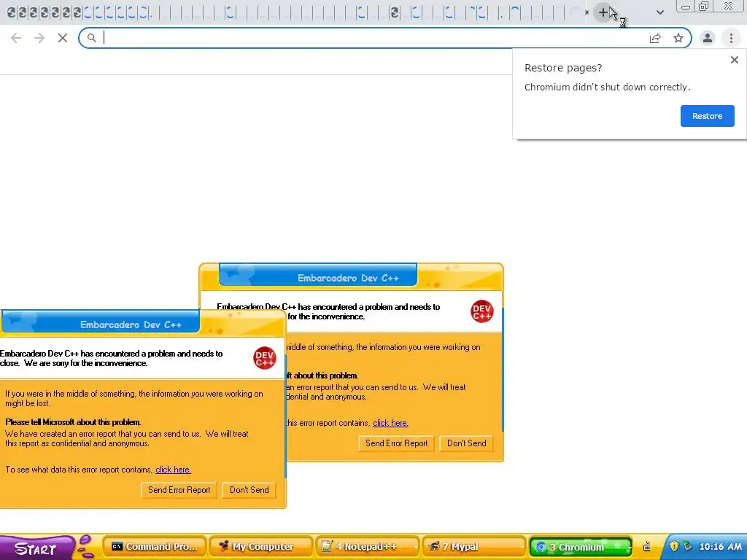The height and width of the screenshot is (560, 747).
Task: Open the 3 Chromium taskbar group
Action: pyautogui.click(x=580, y=547)
